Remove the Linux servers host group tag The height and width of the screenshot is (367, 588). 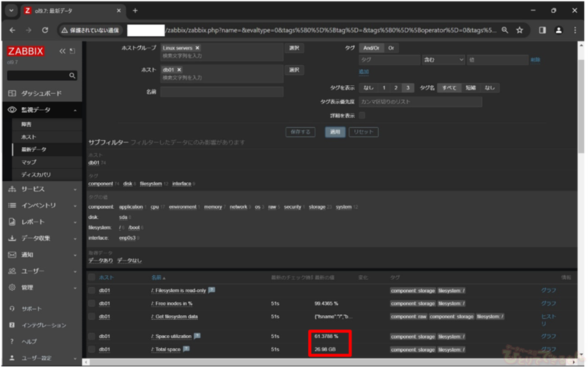click(197, 48)
